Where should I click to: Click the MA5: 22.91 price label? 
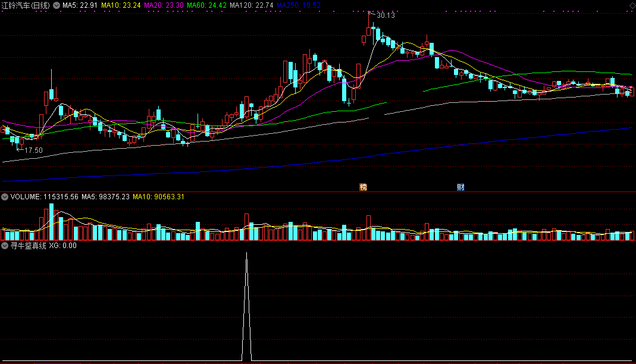[x=80, y=5]
